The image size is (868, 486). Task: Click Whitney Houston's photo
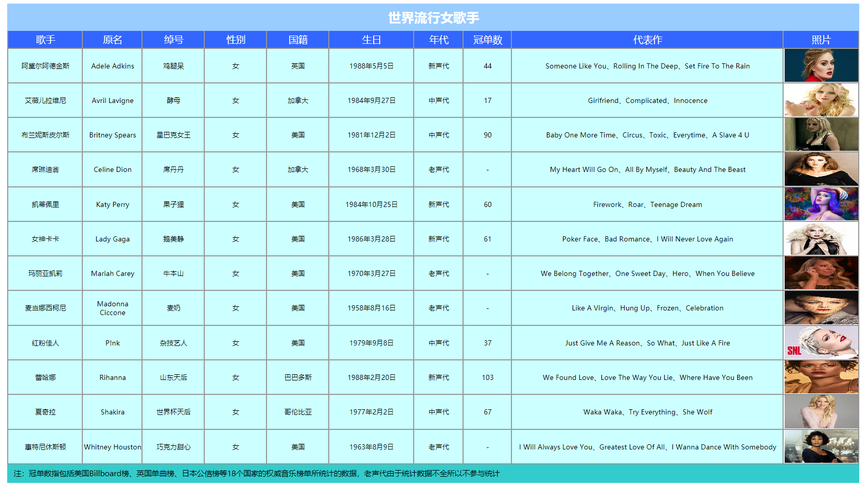click(x=821, y=446)
